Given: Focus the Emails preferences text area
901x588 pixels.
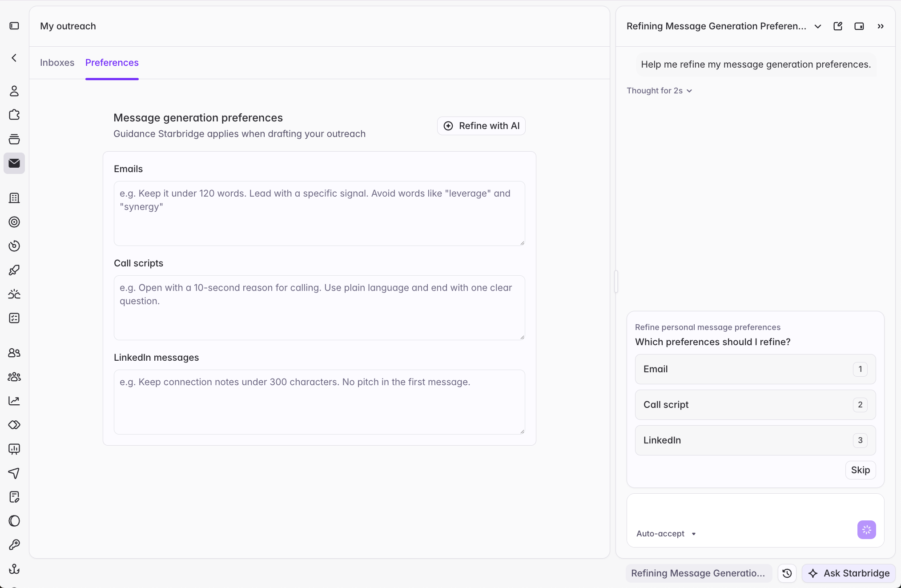Looking at the screenshot, I should pyautogui.click(x=319, y=213).
